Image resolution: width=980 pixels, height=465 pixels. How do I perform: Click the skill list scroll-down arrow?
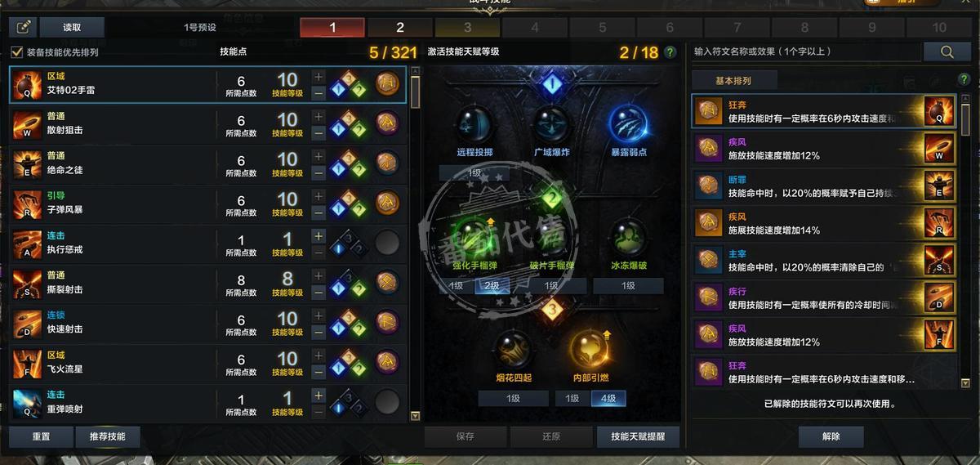point(415,416)
